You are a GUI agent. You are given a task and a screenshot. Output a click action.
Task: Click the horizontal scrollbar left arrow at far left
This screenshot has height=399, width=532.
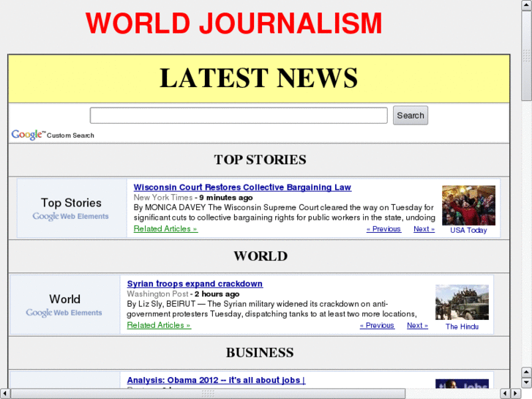click(x=4, y=394)
